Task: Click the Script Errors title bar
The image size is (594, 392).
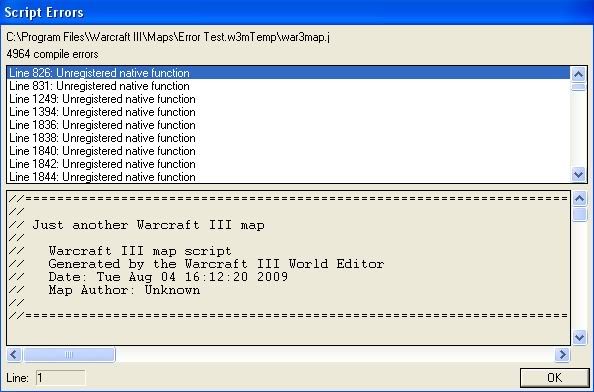Action: [x=297, y=12]
